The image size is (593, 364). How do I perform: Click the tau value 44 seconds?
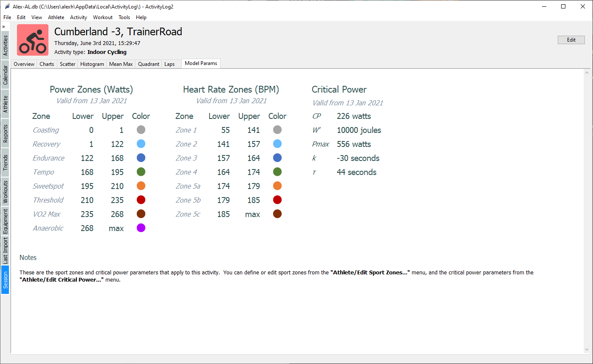point(356,172)
